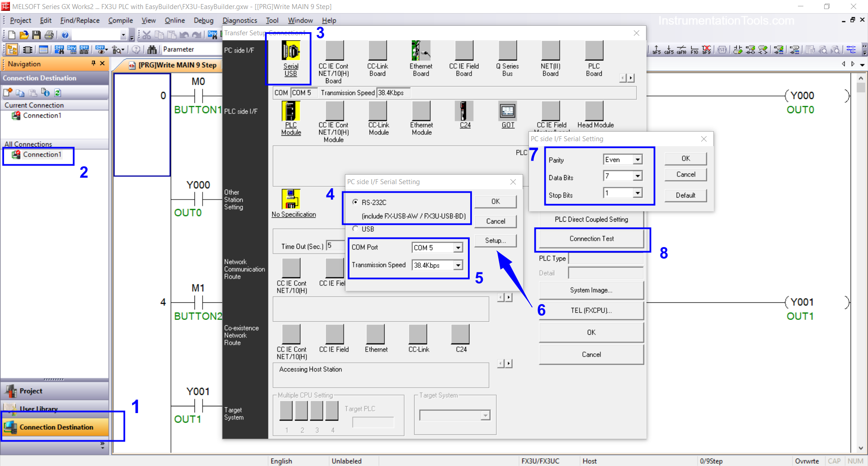The height and width of the screenshot is (466, 868).
Task: Open the Transmission Speed dropdown showing 38.4Kbps
Action: [458, 265]
